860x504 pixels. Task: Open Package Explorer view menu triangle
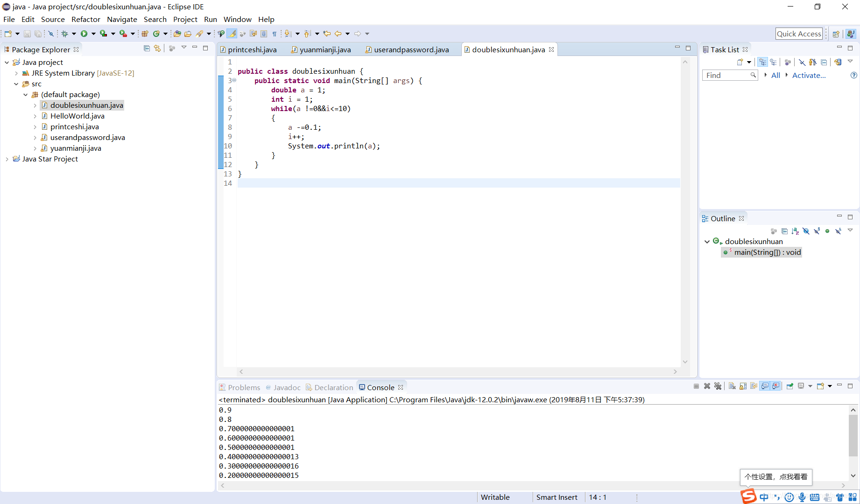[x=184, y=48]
